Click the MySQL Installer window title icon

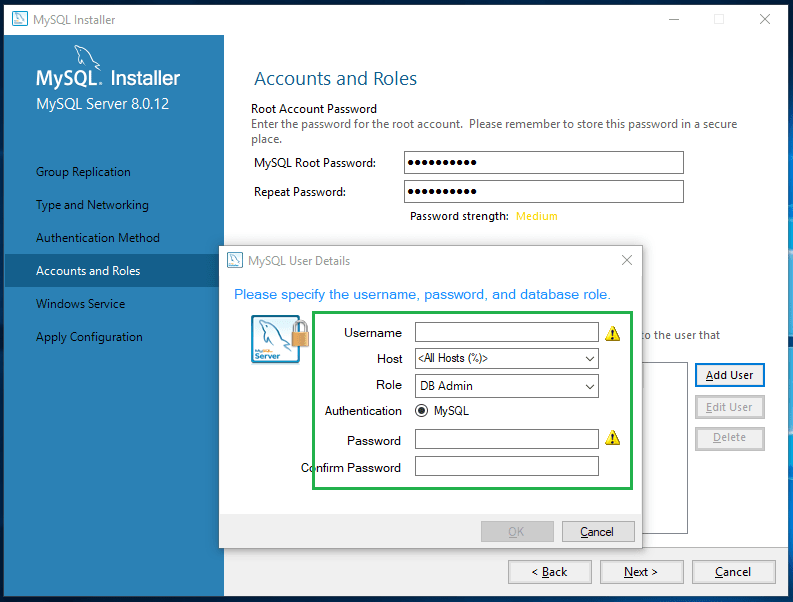pyautogui.click(x=19, y=19)
